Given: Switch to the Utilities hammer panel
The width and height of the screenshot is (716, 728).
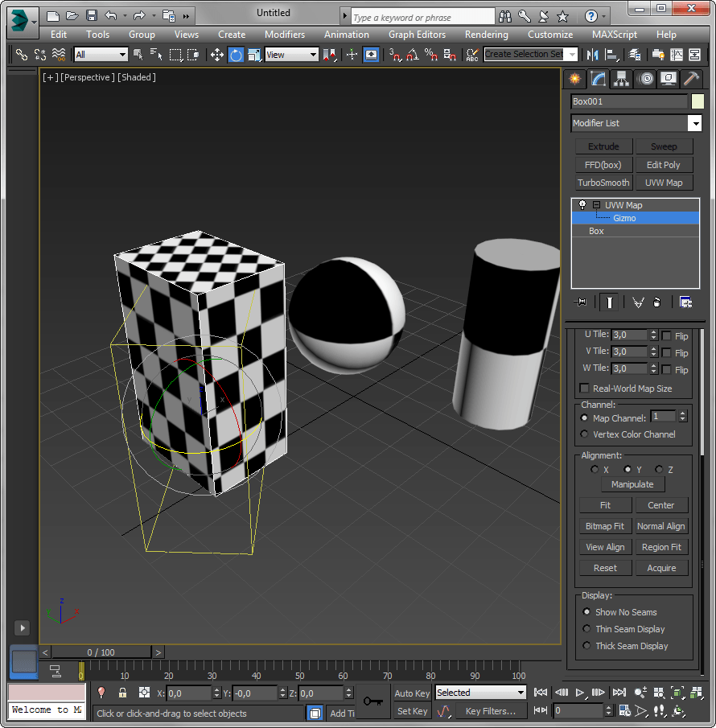Looking at the screenshot, I should (x=691, y=78).
